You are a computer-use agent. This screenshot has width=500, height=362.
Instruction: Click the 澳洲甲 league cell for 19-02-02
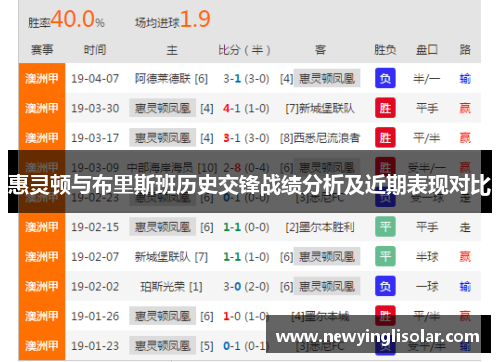[42, 286]
